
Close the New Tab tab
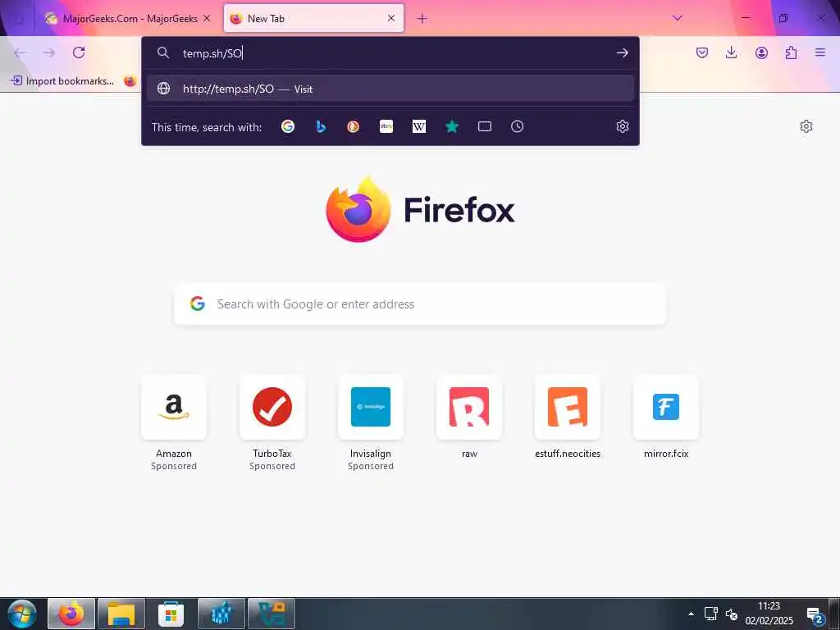click(391, 18)
